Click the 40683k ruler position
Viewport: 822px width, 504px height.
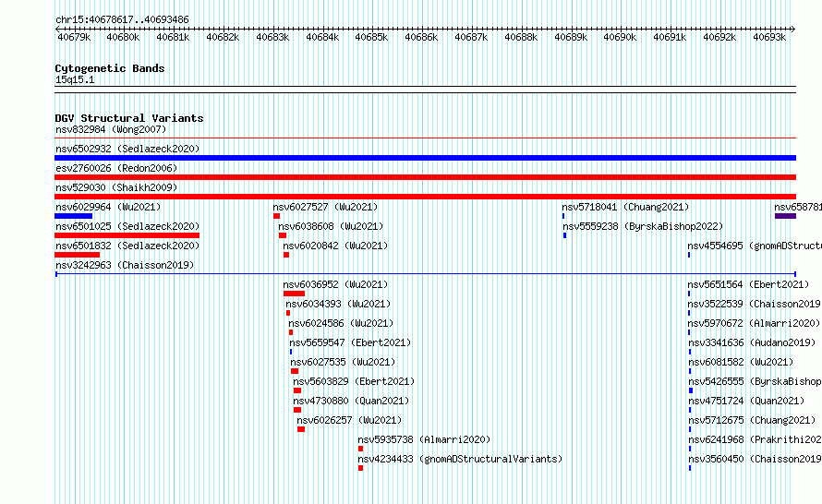tap(272, 37)
